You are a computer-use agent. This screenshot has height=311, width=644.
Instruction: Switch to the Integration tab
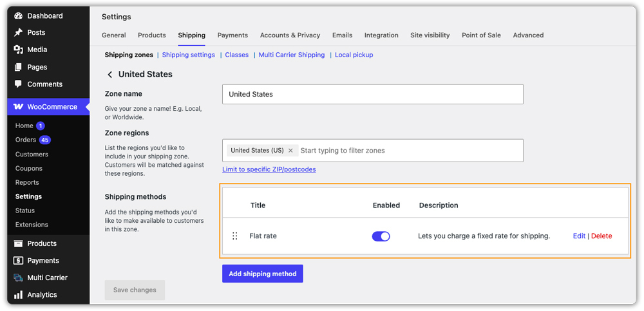[x=381, y=35]
